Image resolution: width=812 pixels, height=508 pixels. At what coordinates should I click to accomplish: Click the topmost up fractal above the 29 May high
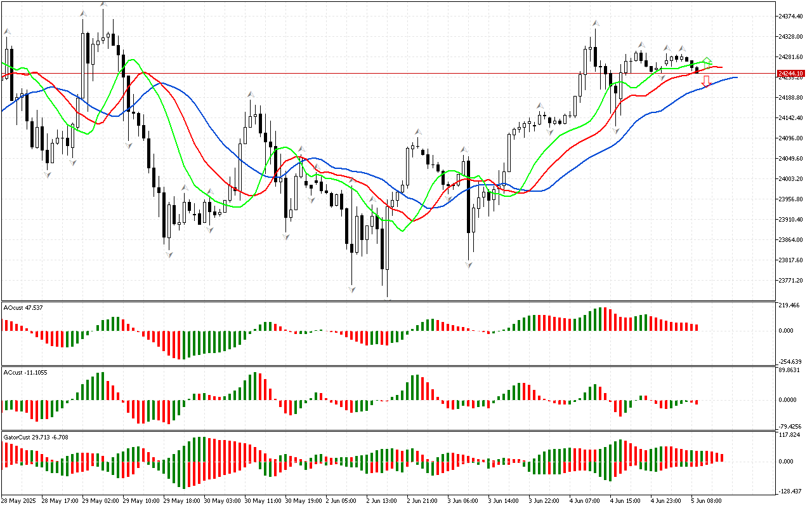103,5
